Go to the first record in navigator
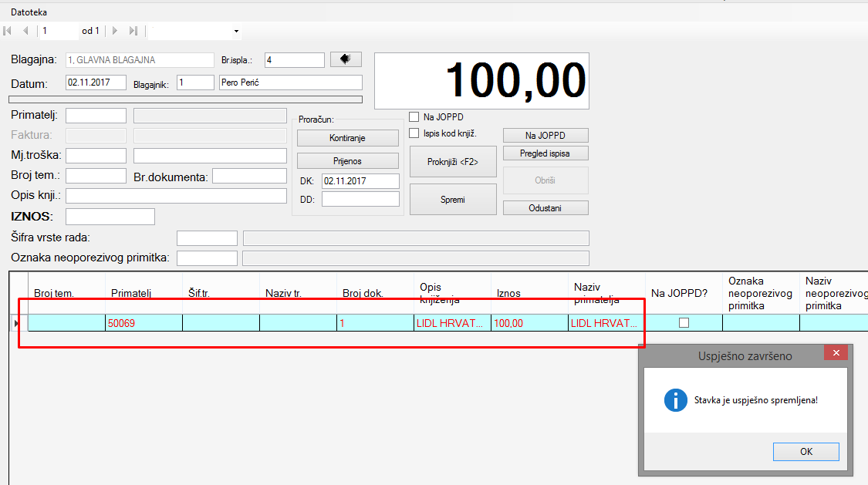The width and height of the screenshot is (868, 485). [x=8, y=31]
